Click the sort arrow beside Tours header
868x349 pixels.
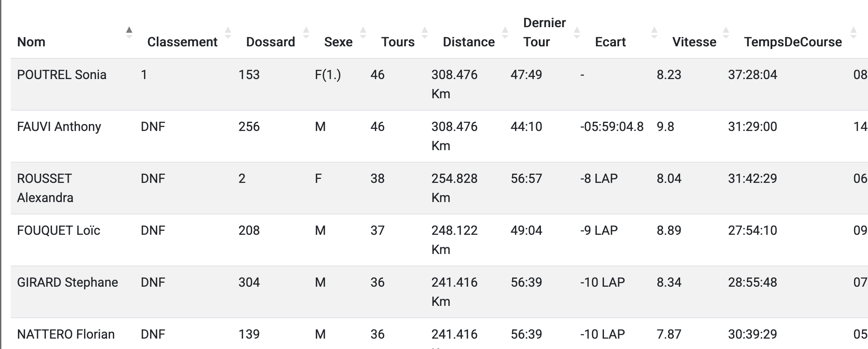[425, 32]
